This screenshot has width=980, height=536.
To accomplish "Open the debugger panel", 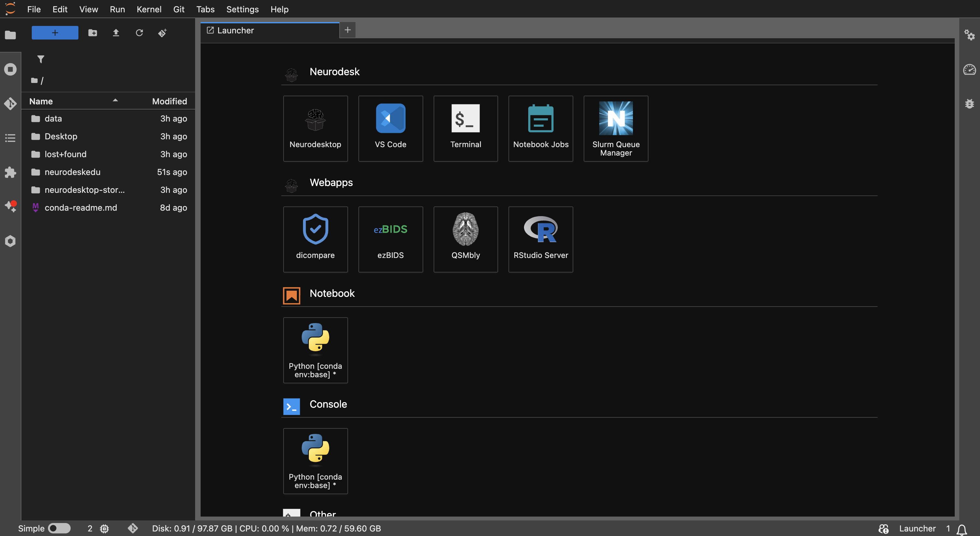I will (969, 103).
